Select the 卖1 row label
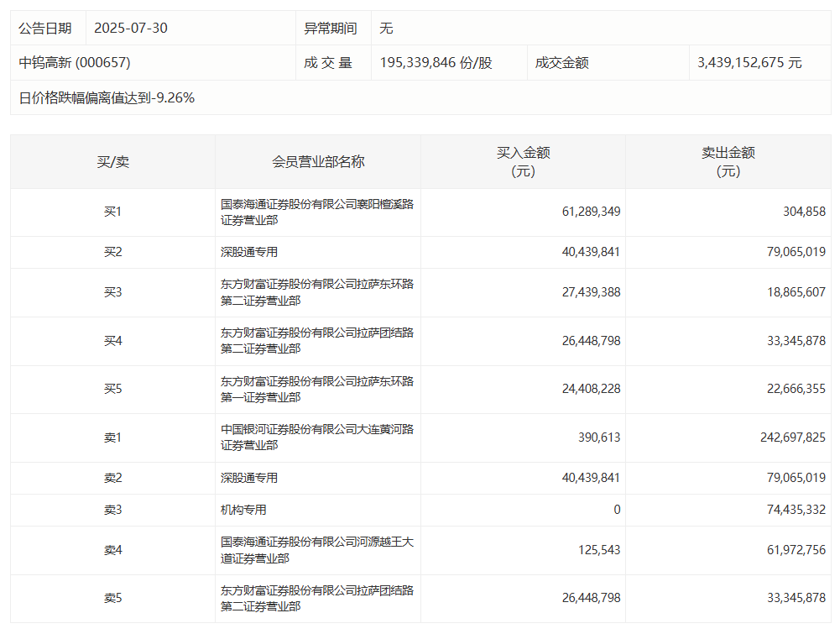This screenshot has width=840, height=634. click(x=113, y=438)
